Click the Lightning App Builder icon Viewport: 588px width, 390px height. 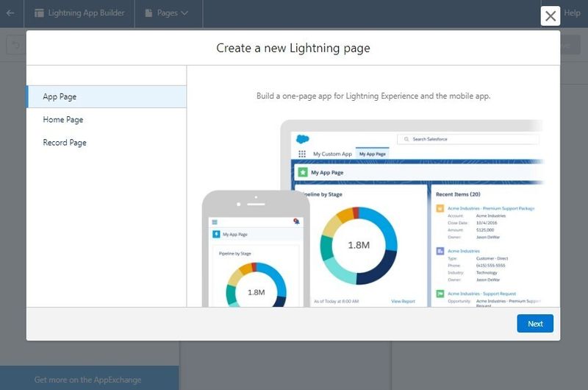39,13
